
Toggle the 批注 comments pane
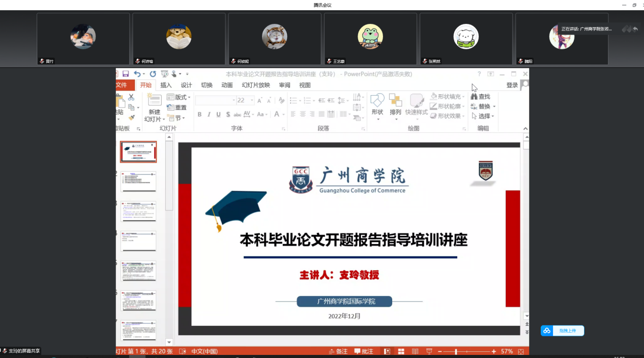tap(364, 351)
